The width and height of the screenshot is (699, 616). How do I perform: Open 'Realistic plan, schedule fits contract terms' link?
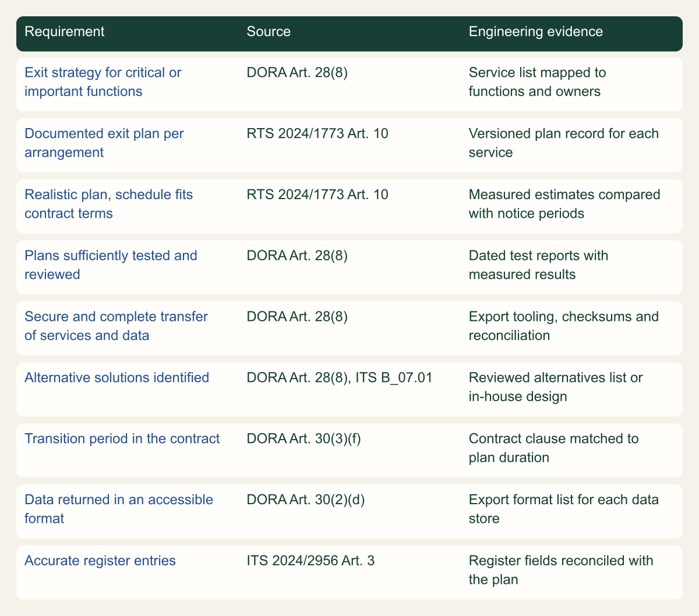[x=108, y=204]
